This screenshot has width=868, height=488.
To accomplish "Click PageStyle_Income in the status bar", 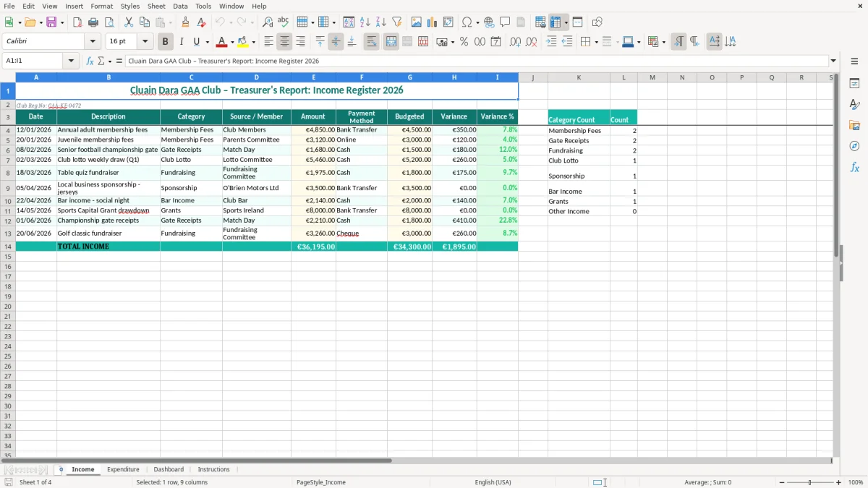I will [321, 482].
